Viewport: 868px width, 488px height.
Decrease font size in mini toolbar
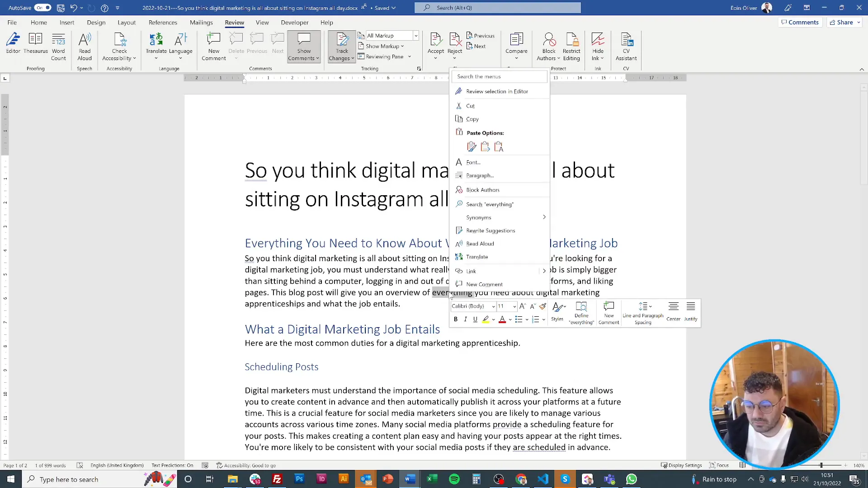tap(533, 306)
